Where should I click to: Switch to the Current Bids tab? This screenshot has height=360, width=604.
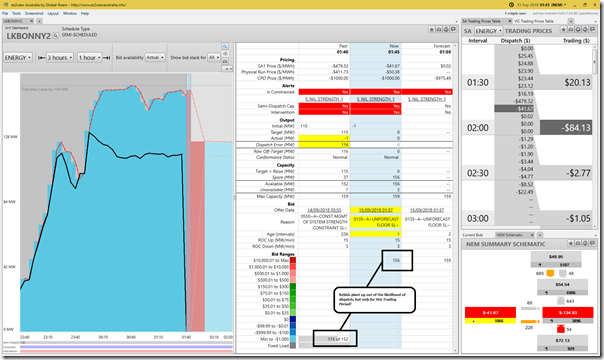[x=472, y=235]
